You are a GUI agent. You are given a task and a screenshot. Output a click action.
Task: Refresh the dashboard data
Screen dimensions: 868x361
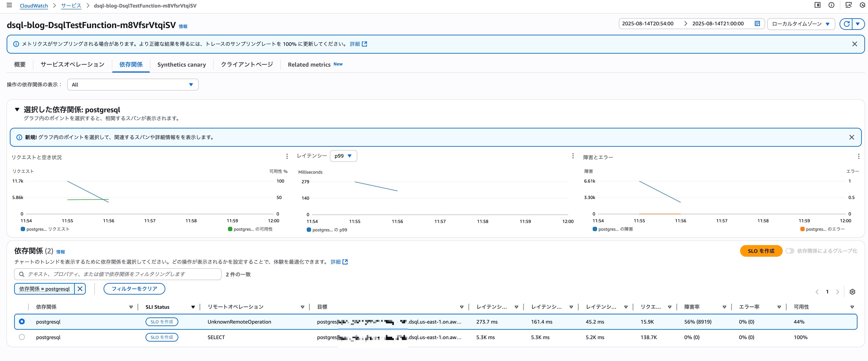(846, 24)
